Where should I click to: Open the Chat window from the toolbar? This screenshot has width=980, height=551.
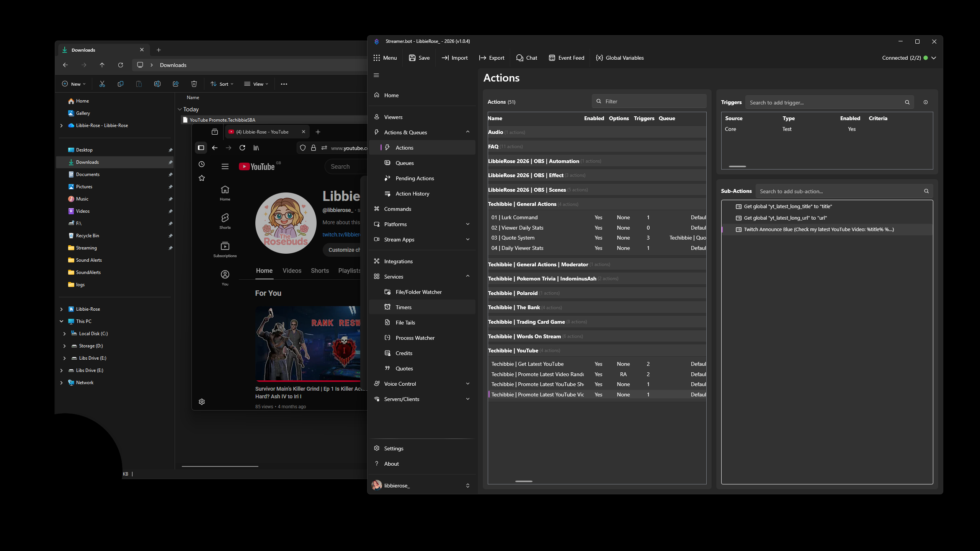(527, 58)
